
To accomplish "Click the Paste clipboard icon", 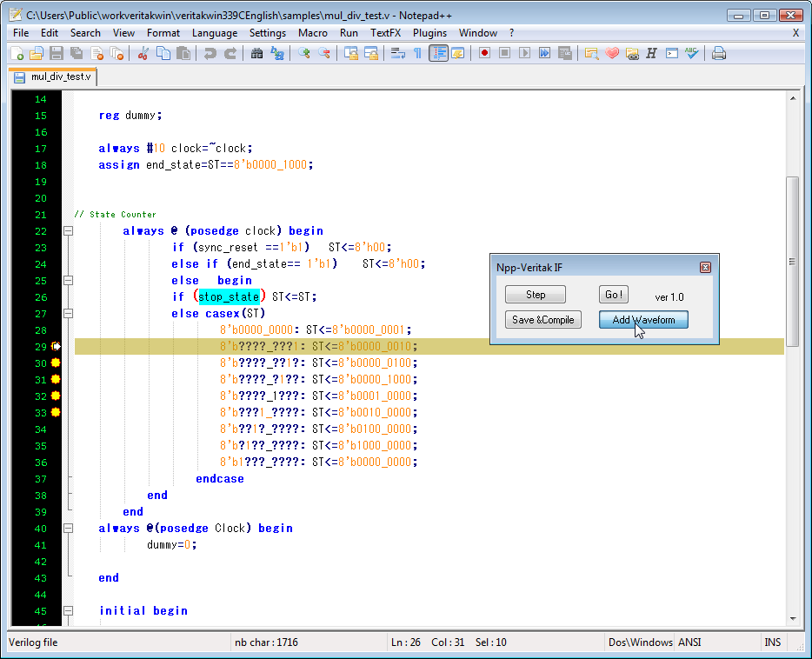I will pos(183,53).
